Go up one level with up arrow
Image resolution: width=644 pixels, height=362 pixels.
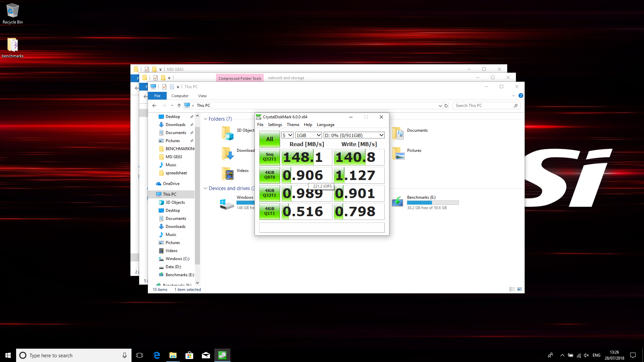point(179,106)
